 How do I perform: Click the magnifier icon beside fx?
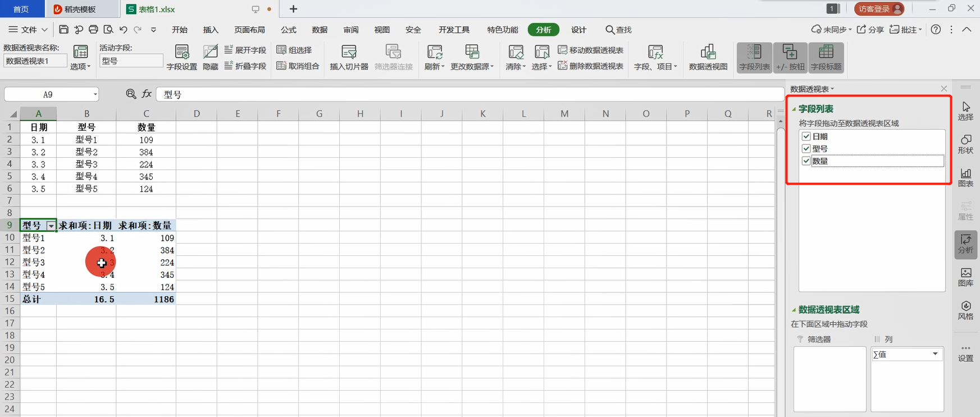tap(131, 94)
